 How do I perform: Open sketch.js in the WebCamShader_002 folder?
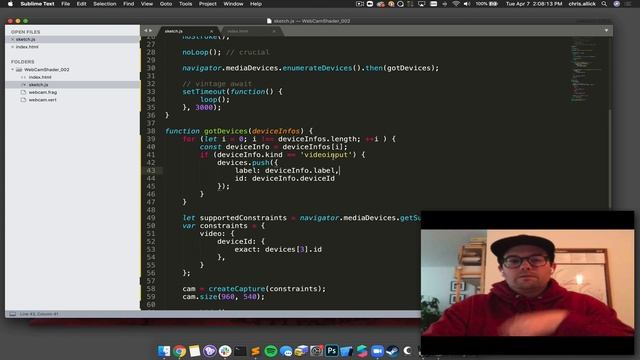pyautogui.click(x=38, y=84)
